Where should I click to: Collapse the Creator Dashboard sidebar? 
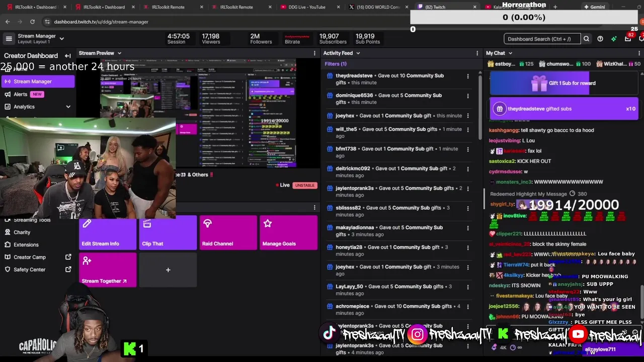tap(68, 56)
